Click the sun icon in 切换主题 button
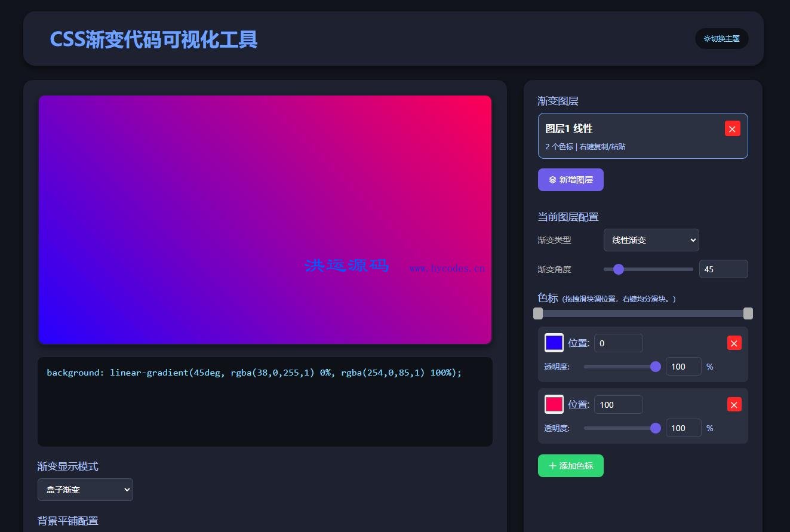 (x=707, y=39)
